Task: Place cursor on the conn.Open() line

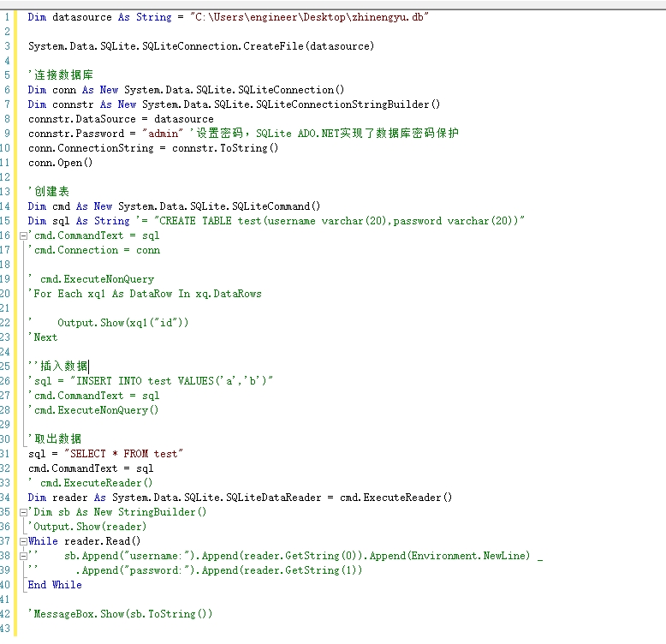Action: pos(60,163)
